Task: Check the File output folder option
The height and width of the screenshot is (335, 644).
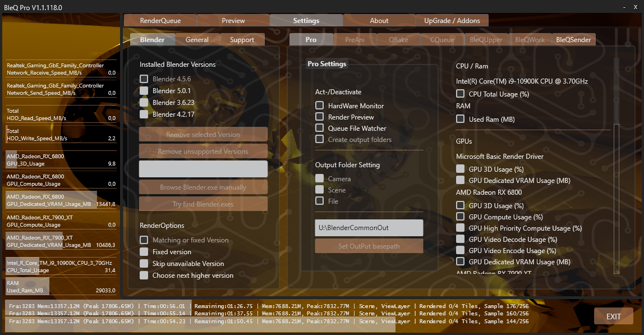Action: coord(320,200)
